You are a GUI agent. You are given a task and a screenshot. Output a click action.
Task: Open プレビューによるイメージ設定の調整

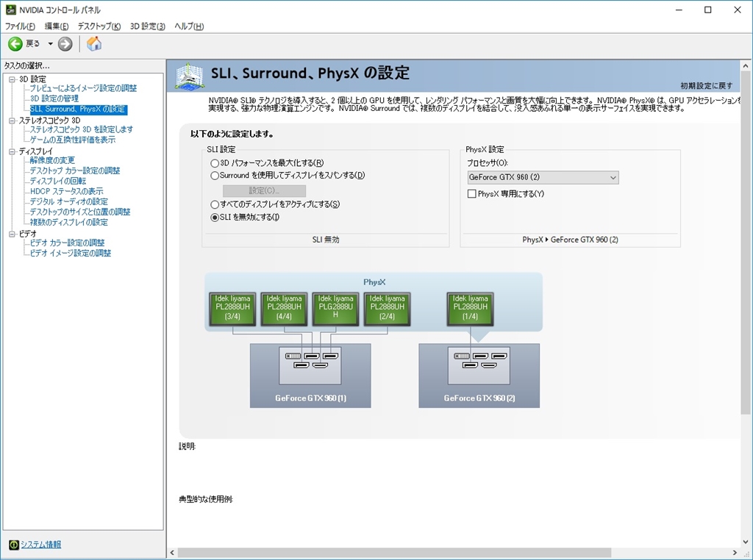click(x=83, y=88)
